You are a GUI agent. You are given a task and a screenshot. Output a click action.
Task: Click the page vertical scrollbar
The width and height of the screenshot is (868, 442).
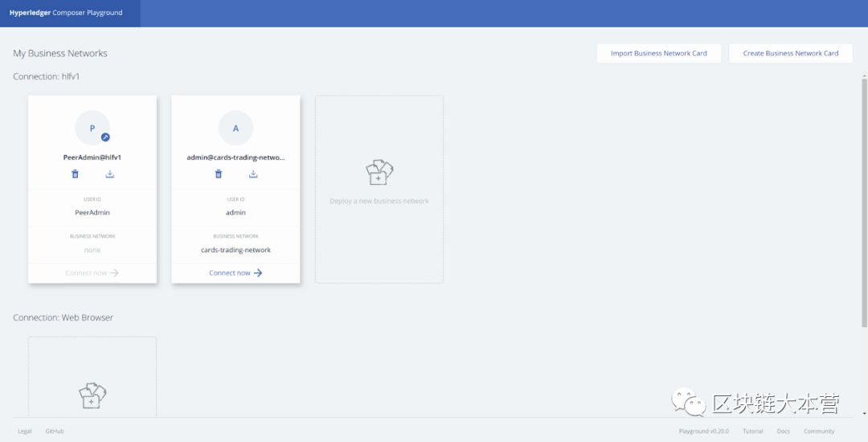[864, 203]
